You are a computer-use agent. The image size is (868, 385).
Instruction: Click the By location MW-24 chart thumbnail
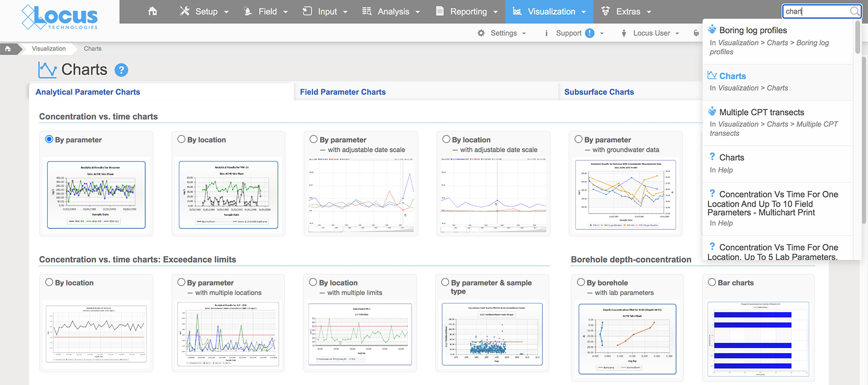228,195
